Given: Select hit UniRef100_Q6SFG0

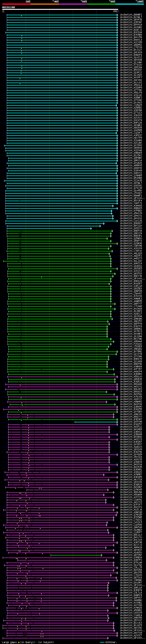Looking at the screenshot, I should [131, 273].
